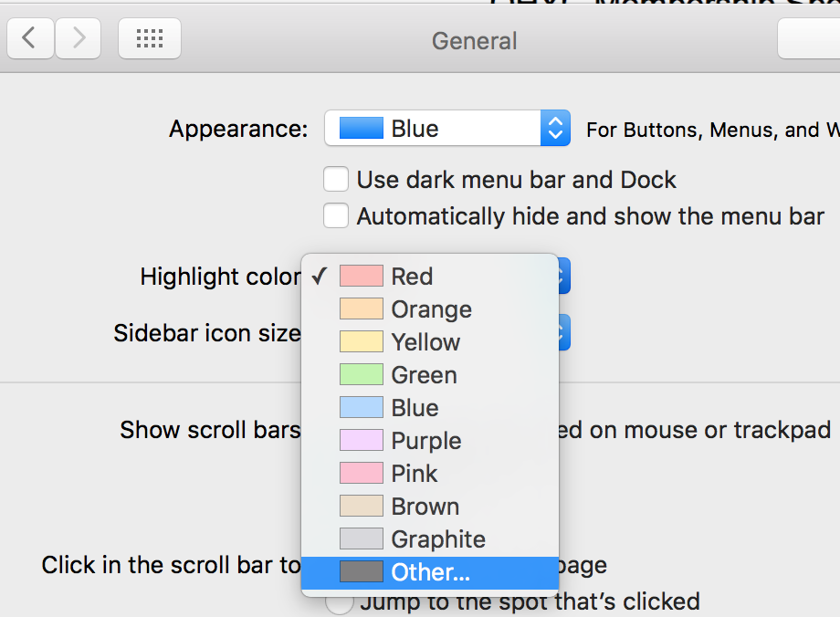Enable Use dark menu bar and Dock
The width and height of the screenshot is (840, 617).
click(337, 179)
